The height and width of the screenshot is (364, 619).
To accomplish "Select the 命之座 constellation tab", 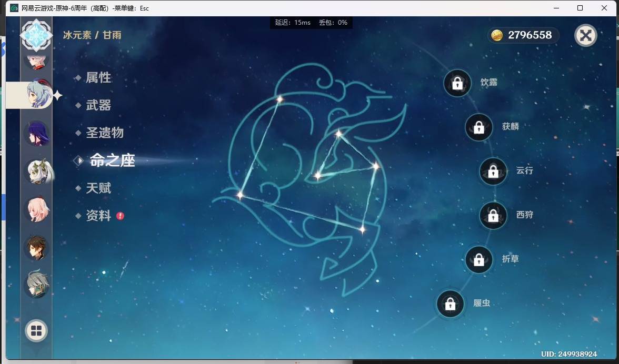I will coord(112,160).
